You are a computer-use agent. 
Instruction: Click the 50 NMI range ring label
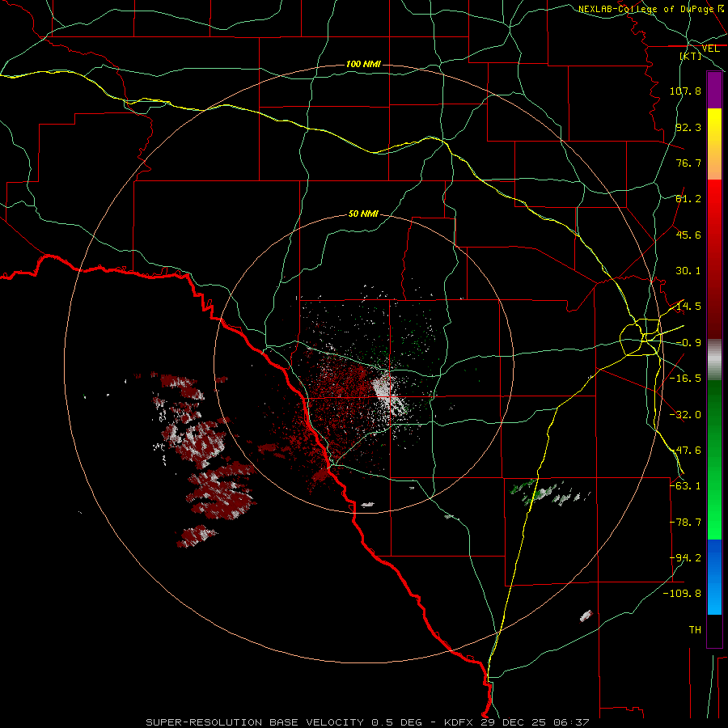(363, 214)
